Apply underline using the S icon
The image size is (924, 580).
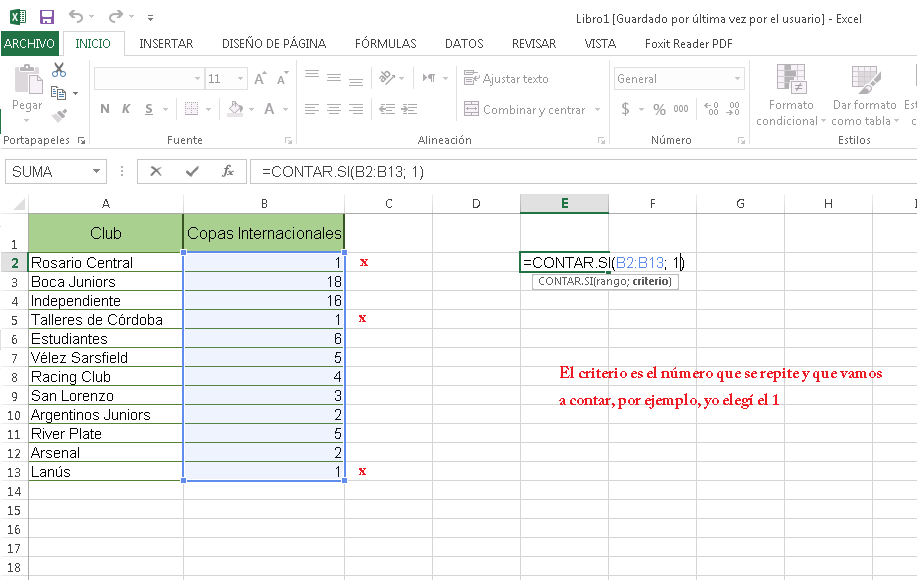(148, 108)
